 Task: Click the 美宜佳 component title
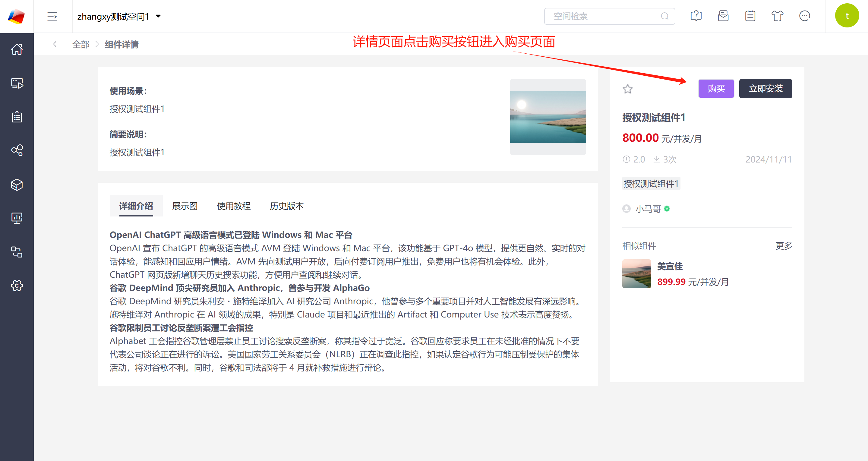670,266
